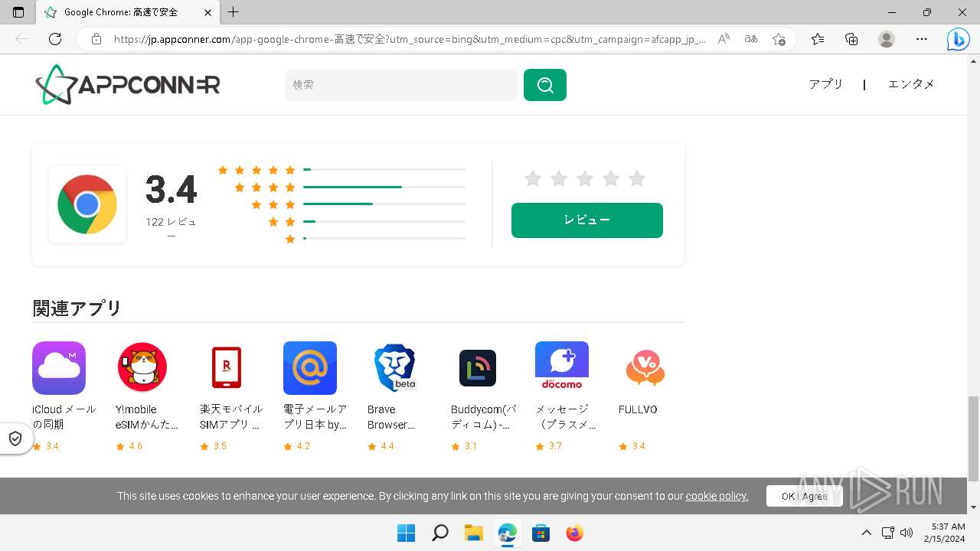This screenshot has height=551, width=980.
Task: Click the browser address bar URL
Action: click(410, 39)
